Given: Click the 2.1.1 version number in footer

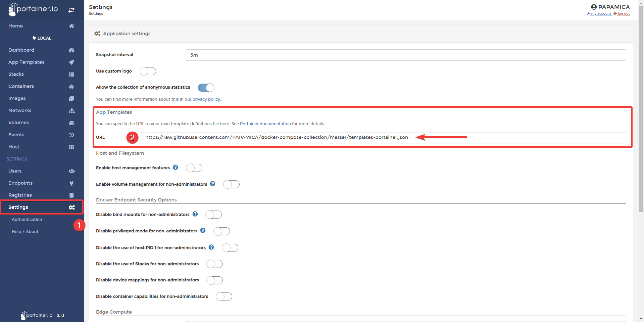Looking at the screenshot, I should pyautogui.click(x=60, y=316).
